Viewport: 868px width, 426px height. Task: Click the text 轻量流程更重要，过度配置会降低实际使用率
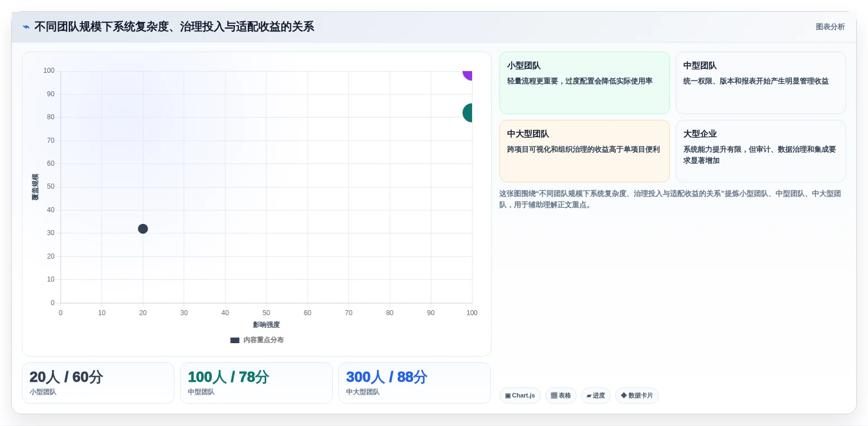[580, 81]
